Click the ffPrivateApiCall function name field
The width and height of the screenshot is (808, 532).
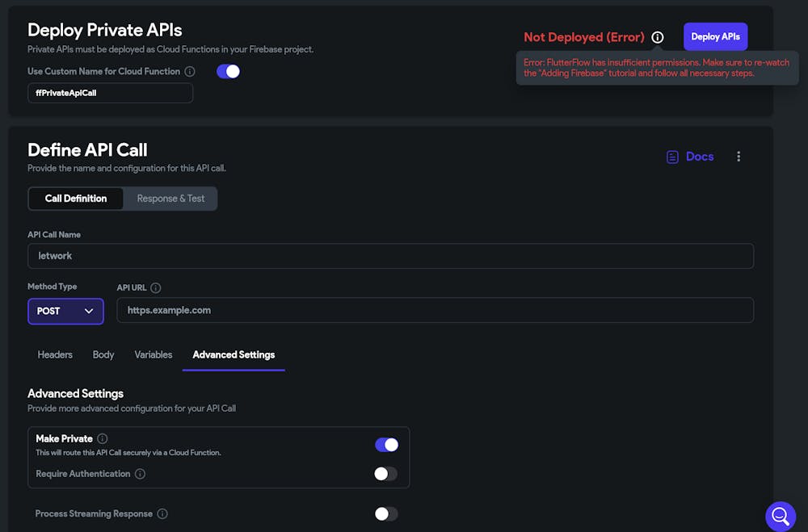tap(110, 93)
